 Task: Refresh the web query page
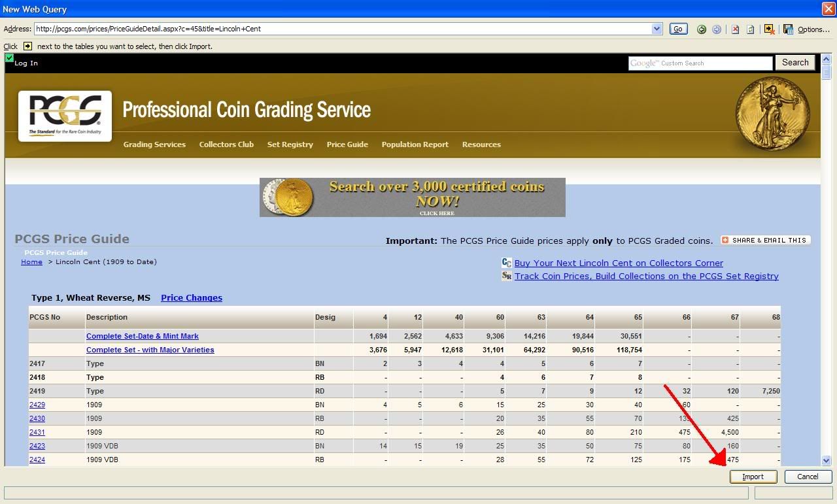pos(751,29)
